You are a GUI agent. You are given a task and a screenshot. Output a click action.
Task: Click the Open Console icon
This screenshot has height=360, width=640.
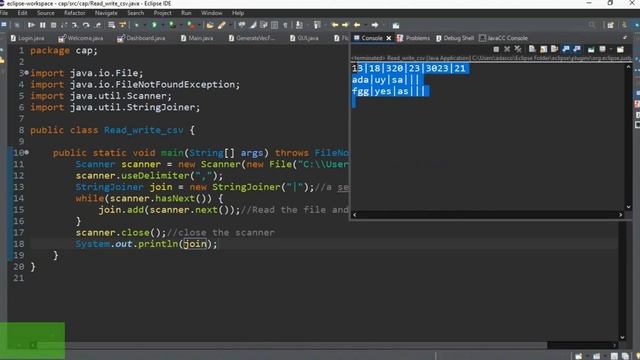point(620,50)
